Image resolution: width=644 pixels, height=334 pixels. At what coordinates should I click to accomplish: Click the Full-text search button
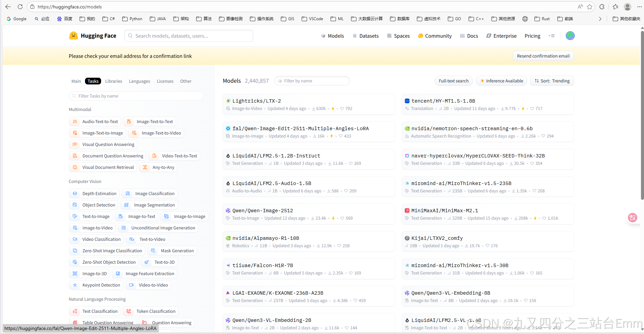coord(454,81)
